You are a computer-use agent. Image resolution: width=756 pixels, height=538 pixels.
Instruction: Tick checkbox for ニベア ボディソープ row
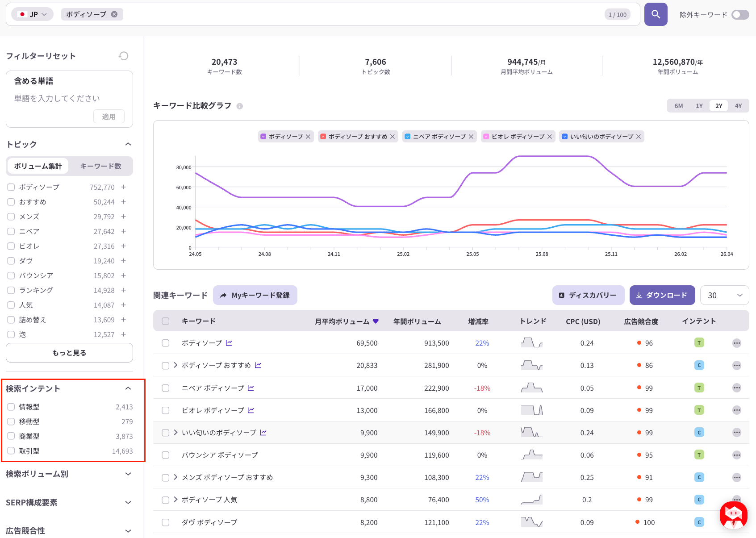tap(166, 388)
